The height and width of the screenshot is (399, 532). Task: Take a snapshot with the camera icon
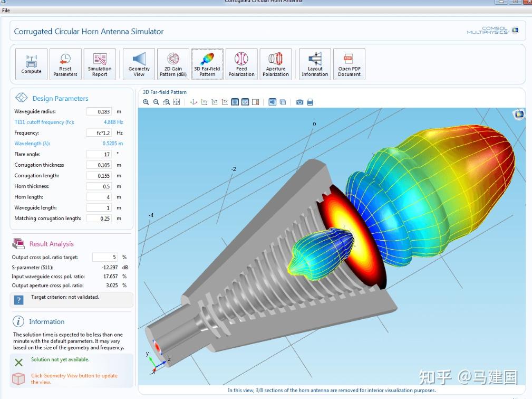[x=299, y=101]
